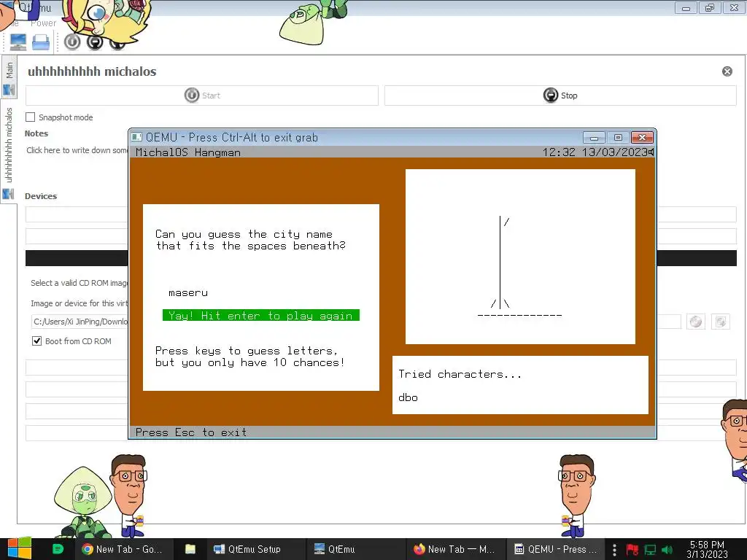Click the 'MichalOS Hangman' title text
747x560 pixels.
(188, 152)
